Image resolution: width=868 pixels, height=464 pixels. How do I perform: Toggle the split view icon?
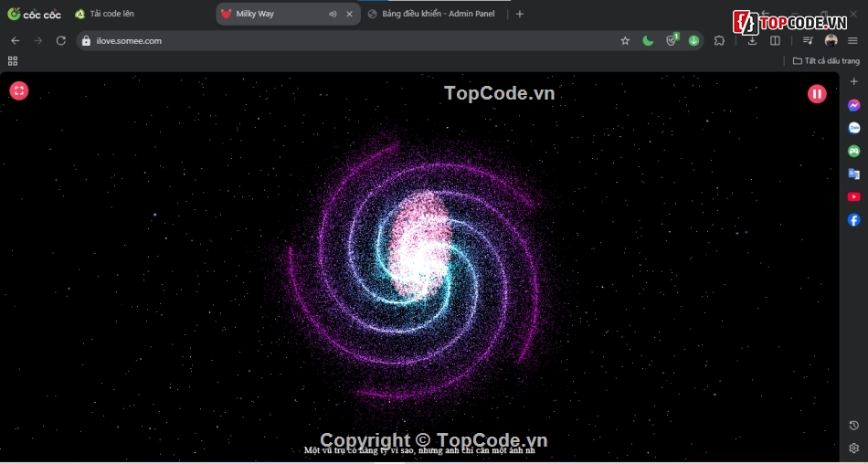(775, 40)
